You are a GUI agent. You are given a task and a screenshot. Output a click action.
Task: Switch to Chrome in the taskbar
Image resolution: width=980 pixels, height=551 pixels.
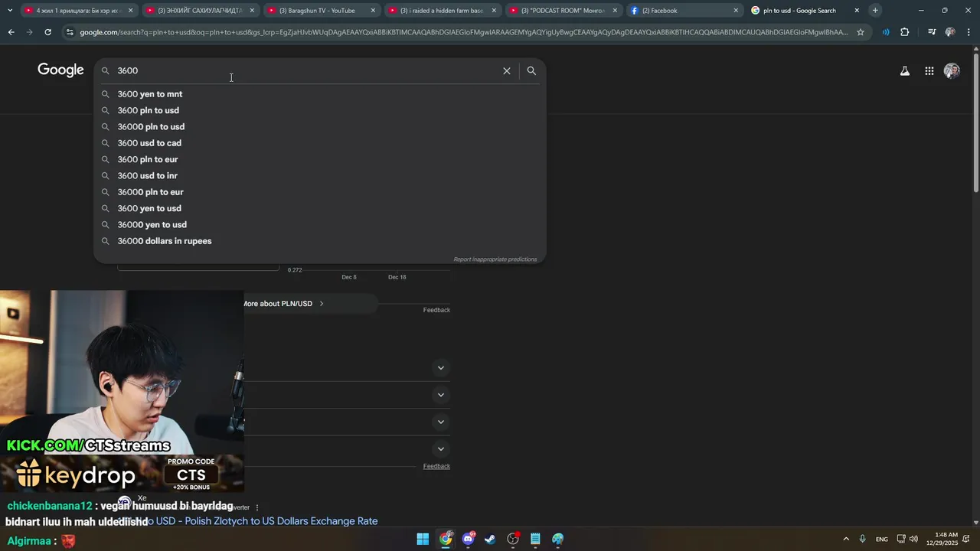click(446, 540)
